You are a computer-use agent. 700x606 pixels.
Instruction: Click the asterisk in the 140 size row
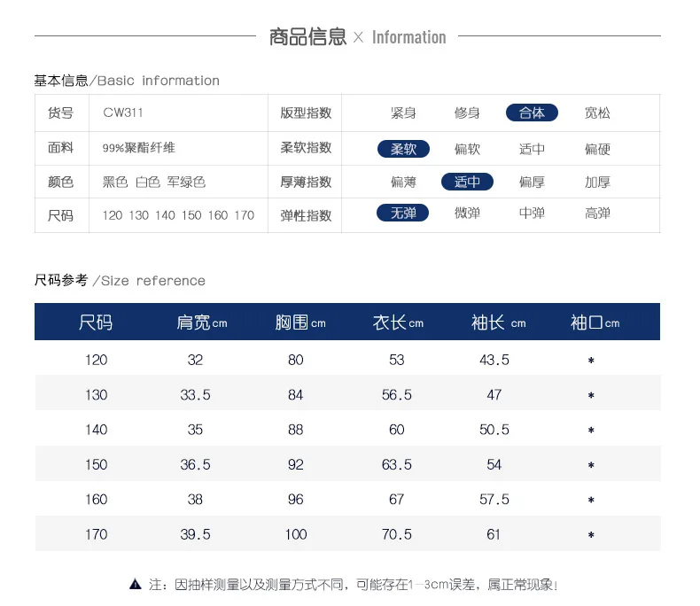[591, 431]
